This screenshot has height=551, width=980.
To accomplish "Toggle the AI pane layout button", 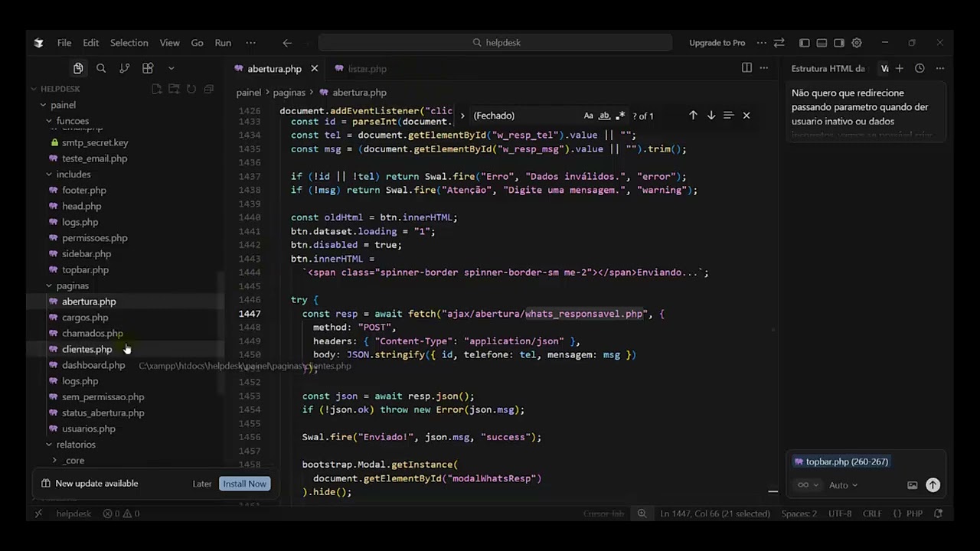I will click(839, 43).
